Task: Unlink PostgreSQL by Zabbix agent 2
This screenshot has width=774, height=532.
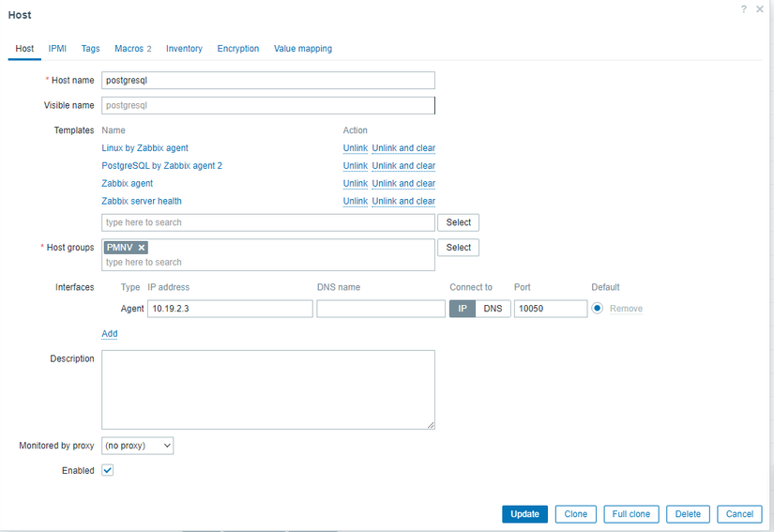Action: point(356,166)
